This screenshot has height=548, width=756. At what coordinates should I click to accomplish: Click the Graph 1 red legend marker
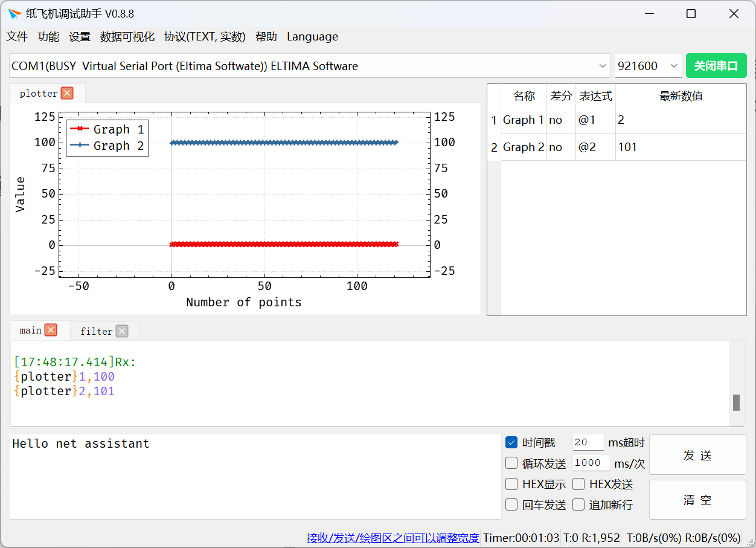[x=79, y=129]
